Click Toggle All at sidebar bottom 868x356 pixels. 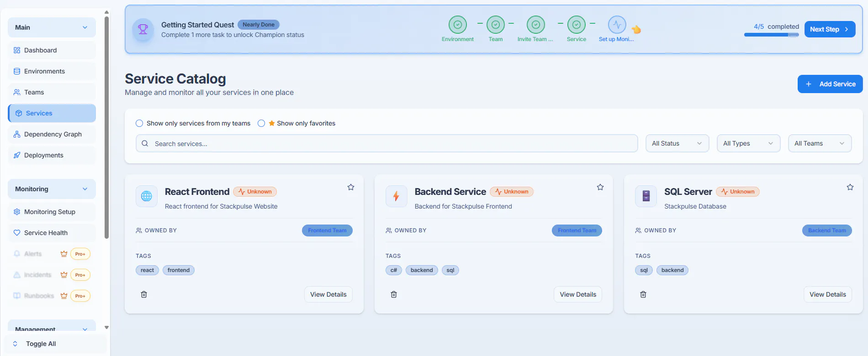[x=55, y=344]
